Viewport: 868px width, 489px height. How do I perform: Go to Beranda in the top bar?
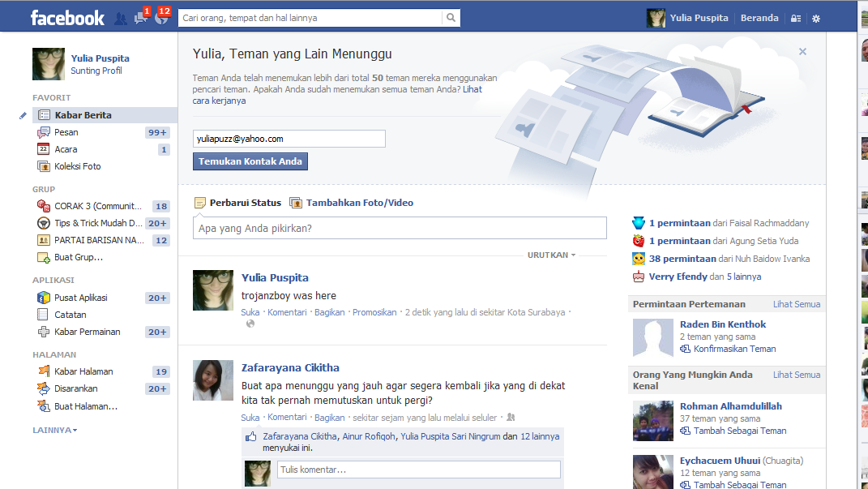tap(759, 18)
